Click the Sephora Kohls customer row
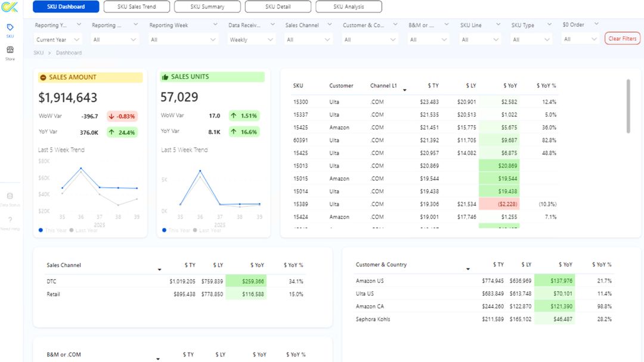 (484, 319)
